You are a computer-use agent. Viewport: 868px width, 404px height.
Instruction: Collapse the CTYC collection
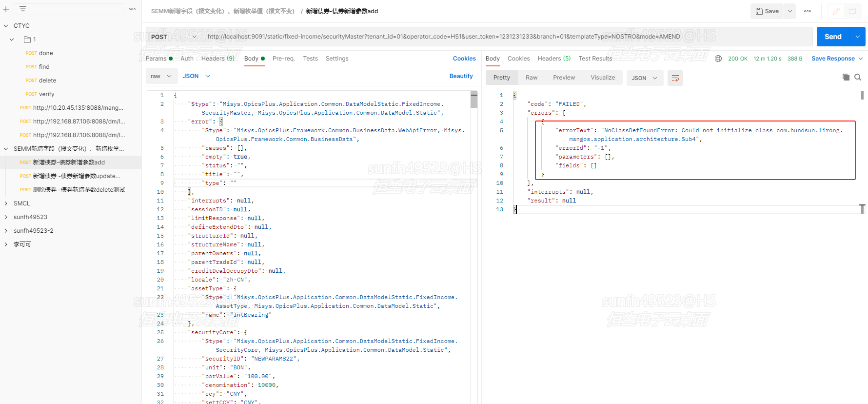point(6,26)
